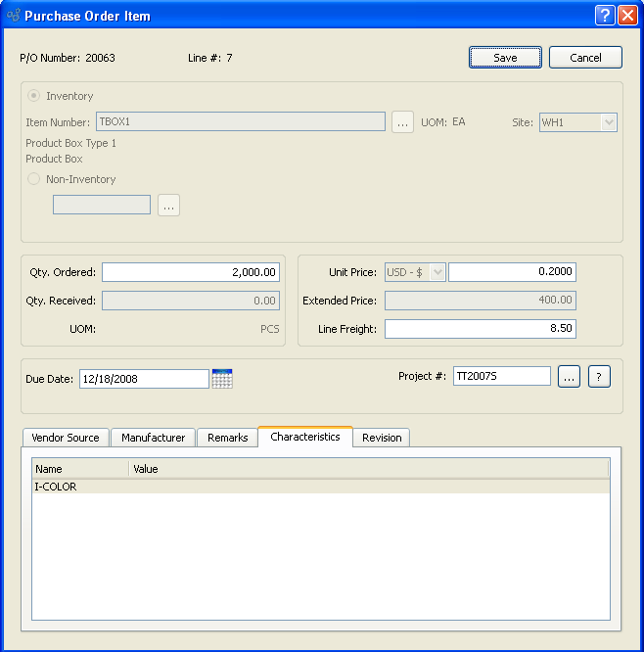This screenshot has width=644, height=652.
Task: Click the Non-Inventory browse ellipsis button
Action: tap(169, 206)
